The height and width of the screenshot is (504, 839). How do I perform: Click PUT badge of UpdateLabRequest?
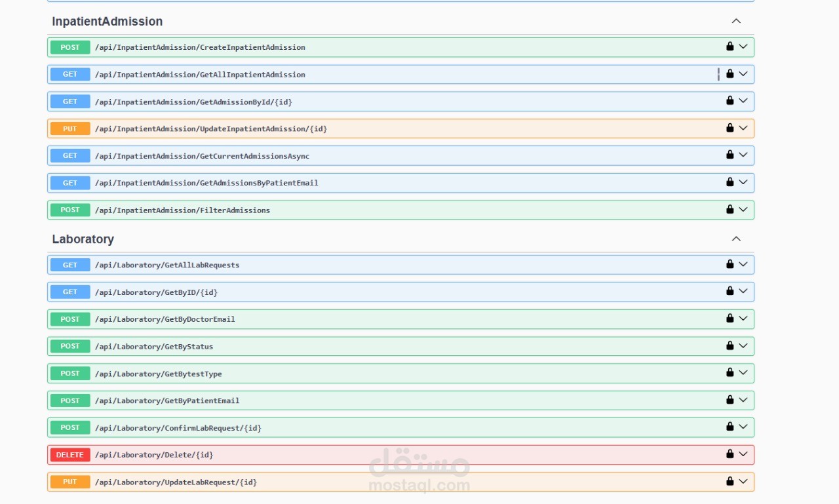(70, 482)
